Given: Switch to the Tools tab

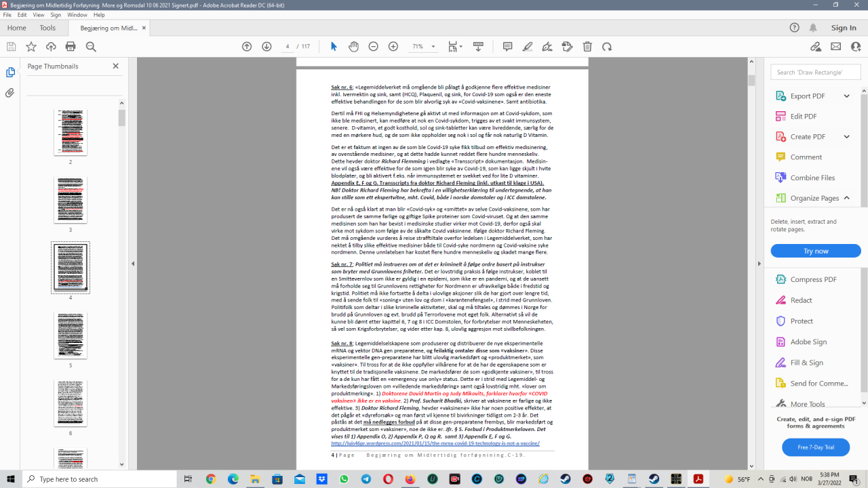Looking at the screenshot, I should 47,28.
